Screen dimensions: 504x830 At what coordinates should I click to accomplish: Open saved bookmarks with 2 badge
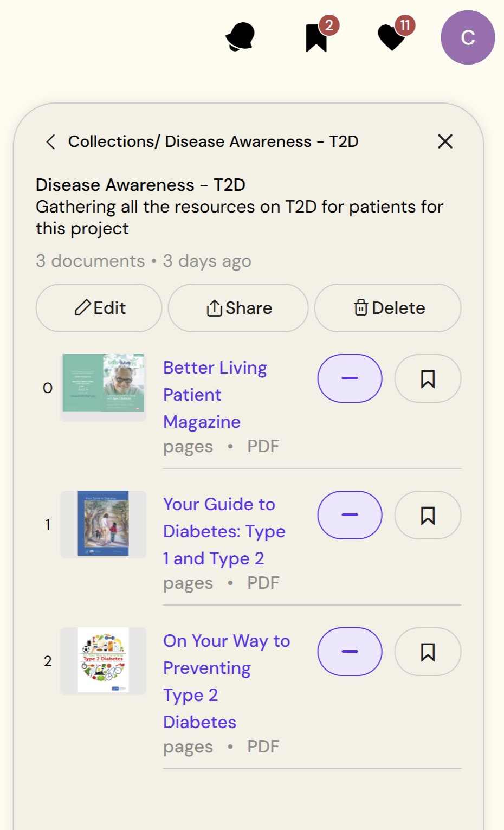pyautogui.click(x=316, y=37)
